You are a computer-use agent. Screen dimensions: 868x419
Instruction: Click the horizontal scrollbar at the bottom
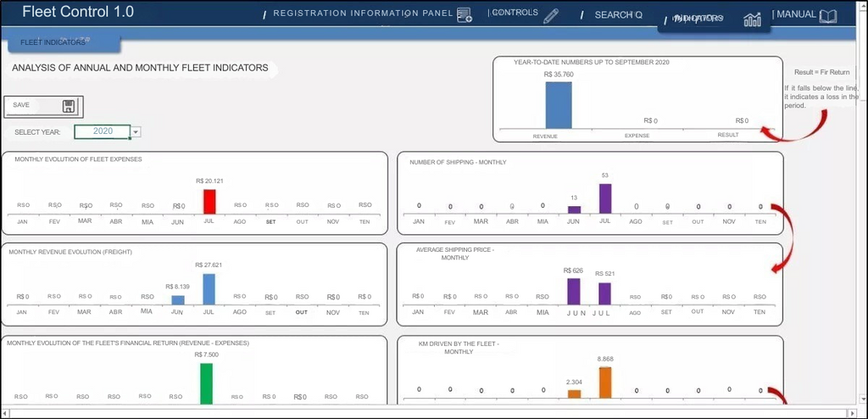pos(424,413)
